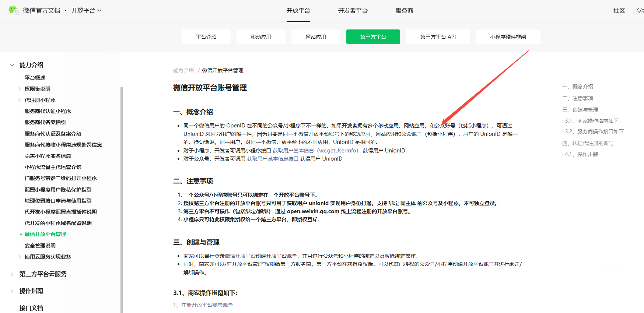Follow the 获取用户基本信息 (wx.getUserInfo) link
This screenshot has height=313, width=644.
tap(316, 151)
